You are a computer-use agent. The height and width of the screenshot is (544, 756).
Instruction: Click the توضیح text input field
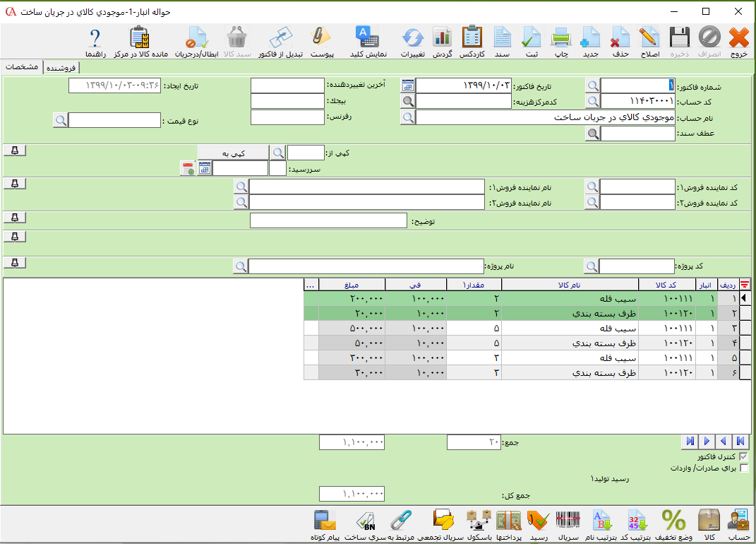point(329,221)
